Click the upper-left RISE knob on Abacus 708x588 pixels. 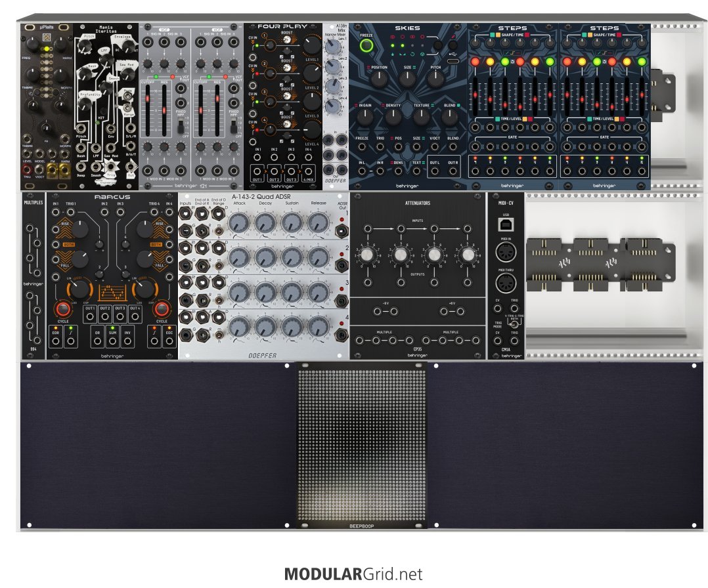79,229
